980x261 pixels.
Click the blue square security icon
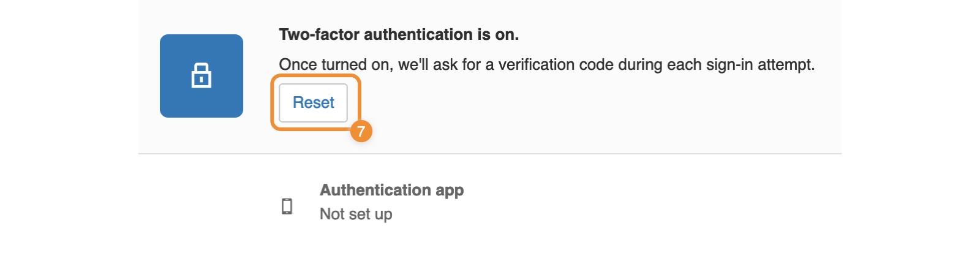tap(202, 76)
